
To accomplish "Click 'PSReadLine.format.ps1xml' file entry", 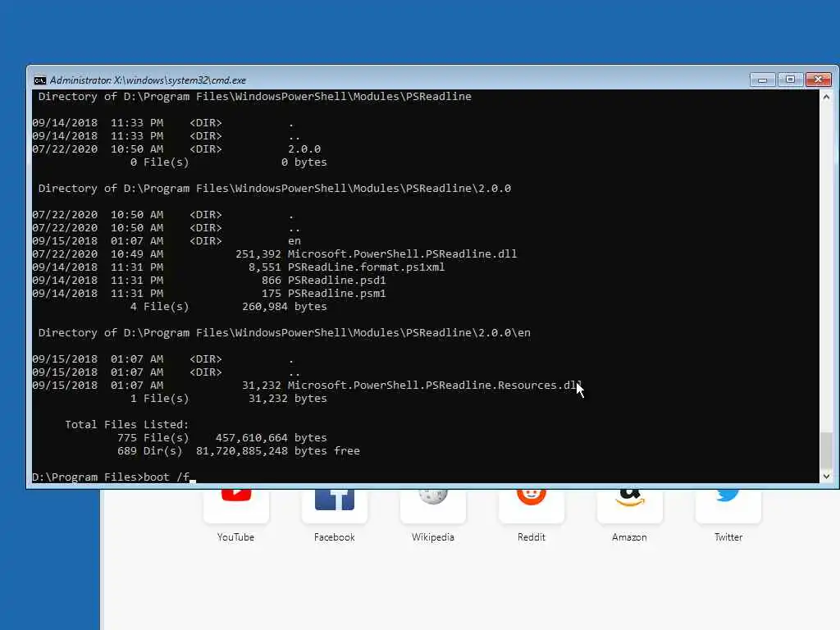I will click(x=367, y=267).
